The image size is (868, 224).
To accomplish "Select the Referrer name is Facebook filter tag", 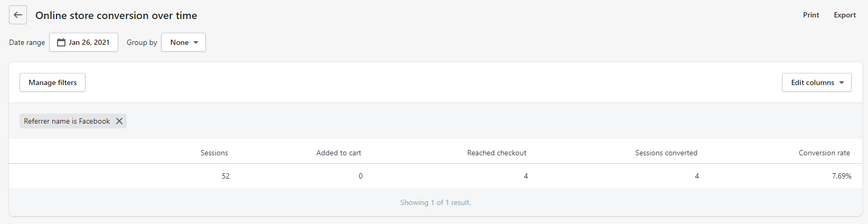I will pos(67,121).
